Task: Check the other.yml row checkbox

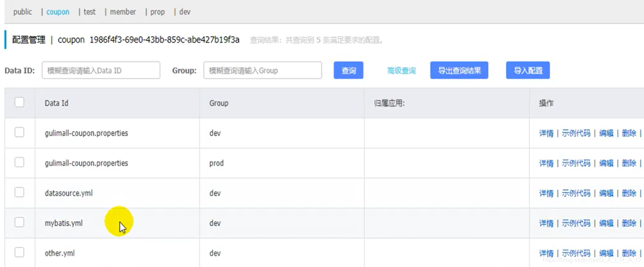Action: pyautogui.click(x=19, y=252)
